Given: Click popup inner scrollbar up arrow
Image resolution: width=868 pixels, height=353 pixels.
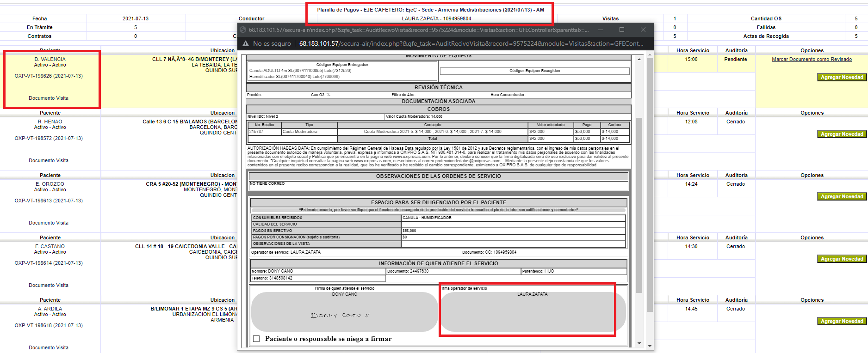Looking at the screenshot, I should pyautogui.click(x=639, y=59).
